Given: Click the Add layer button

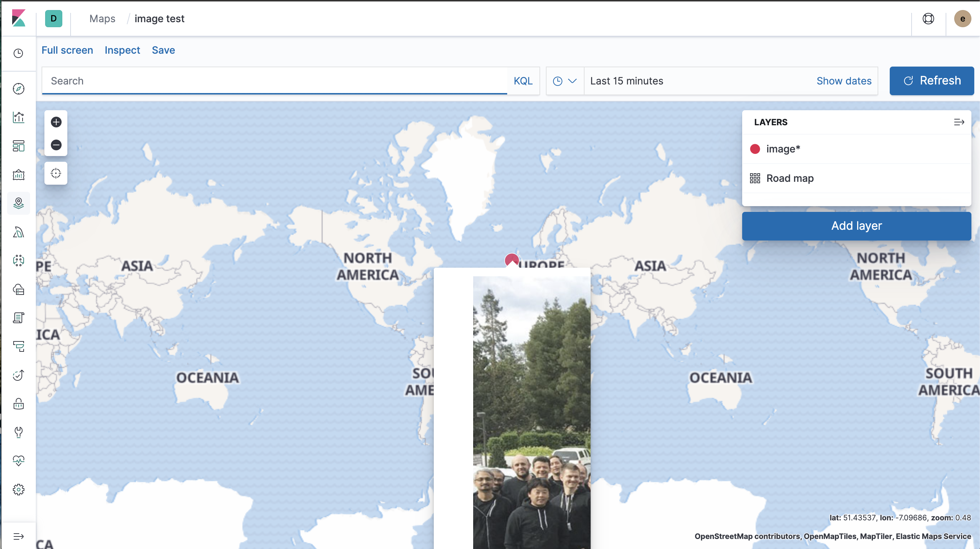Looking at the screenshot, I should pos(856,226).
